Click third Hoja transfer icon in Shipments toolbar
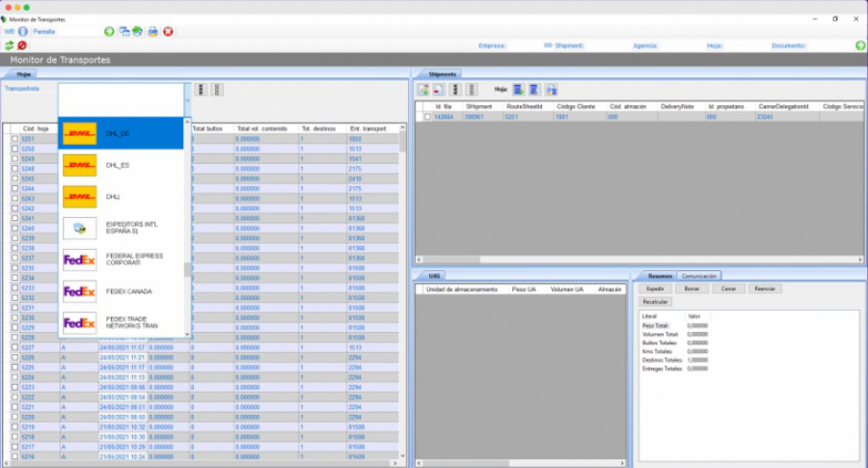The width and height of the screenshot is (868, 468). tap(551, 89)
